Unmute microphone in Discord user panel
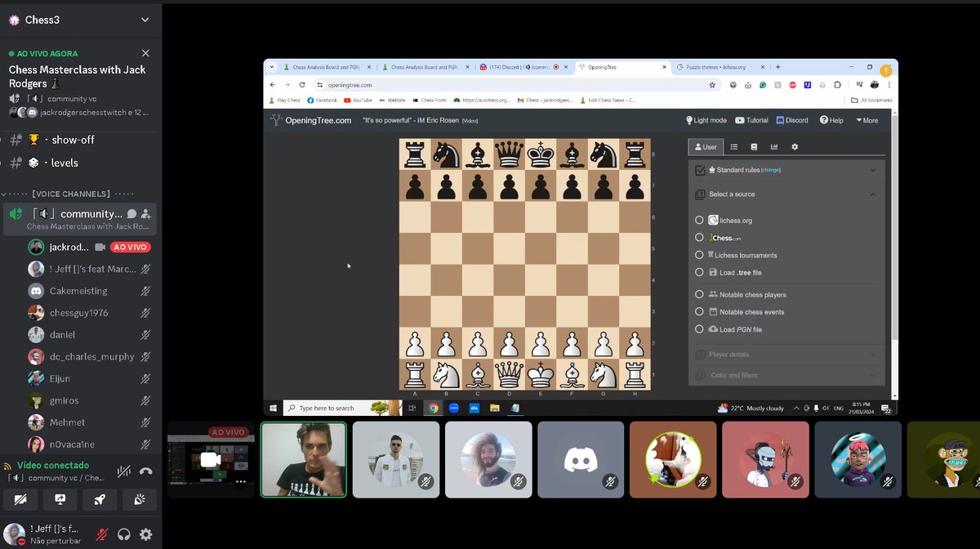Screen dimensions: 980x549 (x=102, y=534)
